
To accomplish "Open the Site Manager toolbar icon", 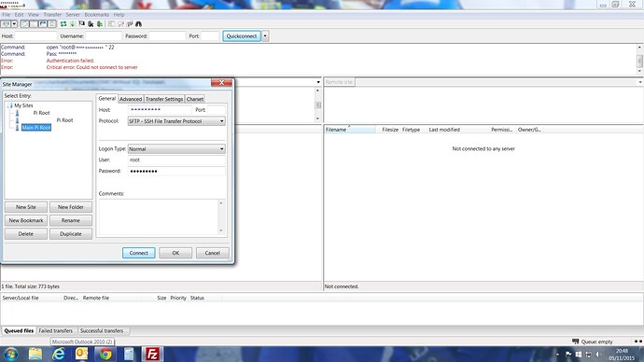I will point(6,24).
